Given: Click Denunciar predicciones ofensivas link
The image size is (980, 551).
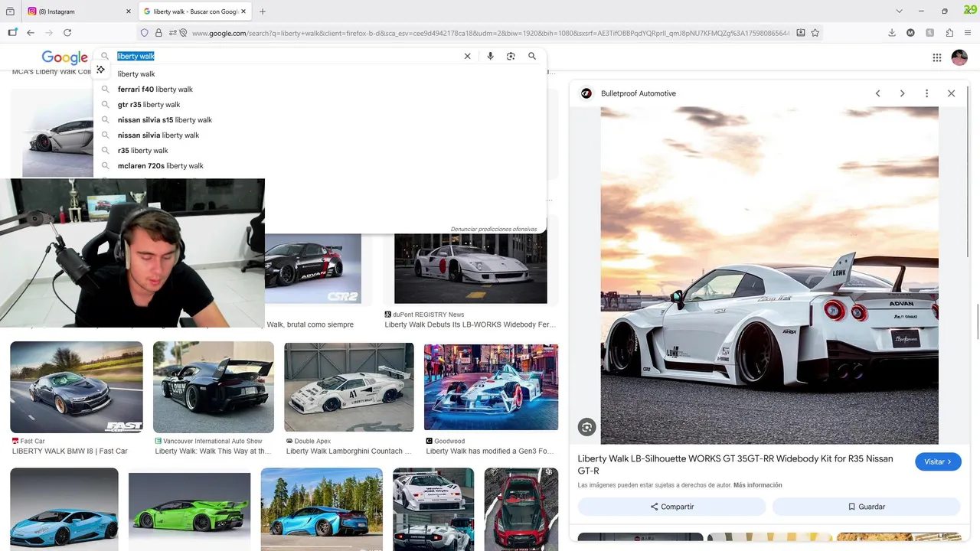Looking at the screenshot, I should [494, 229].
